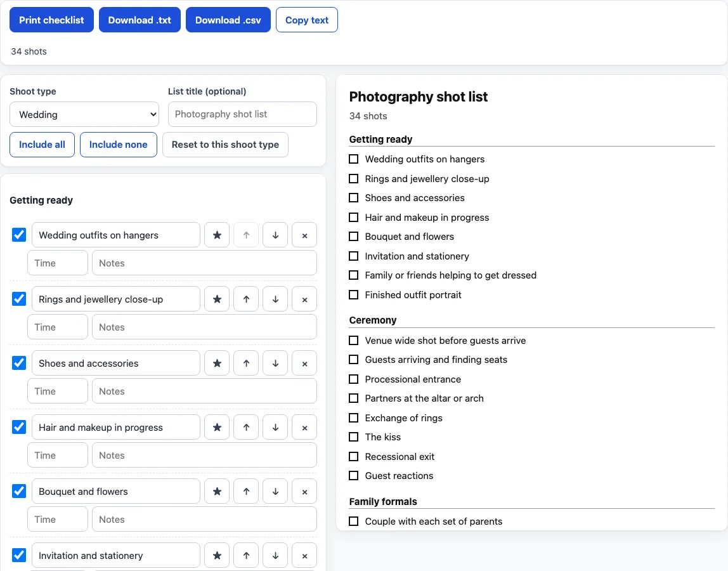Star Hair and makeup in progress
Viewport: 728px width, 571px height.
coord(217,428)
